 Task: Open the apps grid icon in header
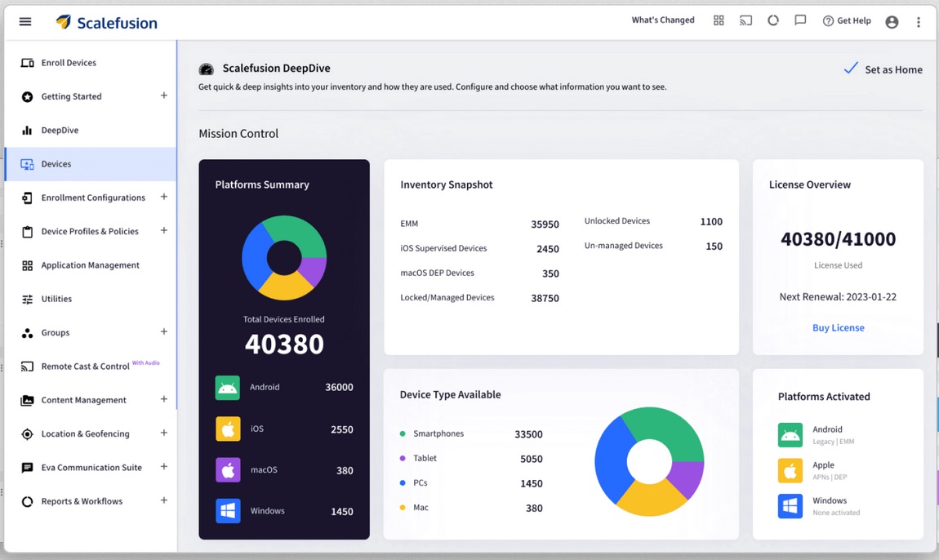tap(719, 20)
